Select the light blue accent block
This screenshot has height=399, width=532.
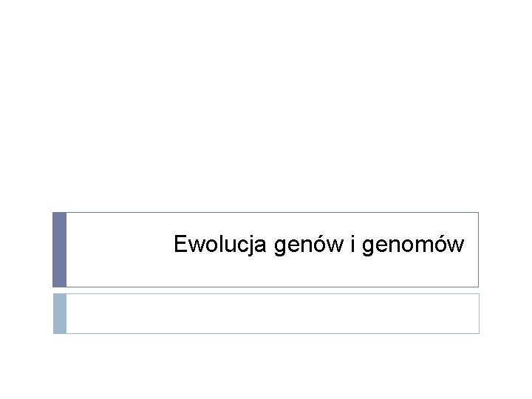coord(59,313)
